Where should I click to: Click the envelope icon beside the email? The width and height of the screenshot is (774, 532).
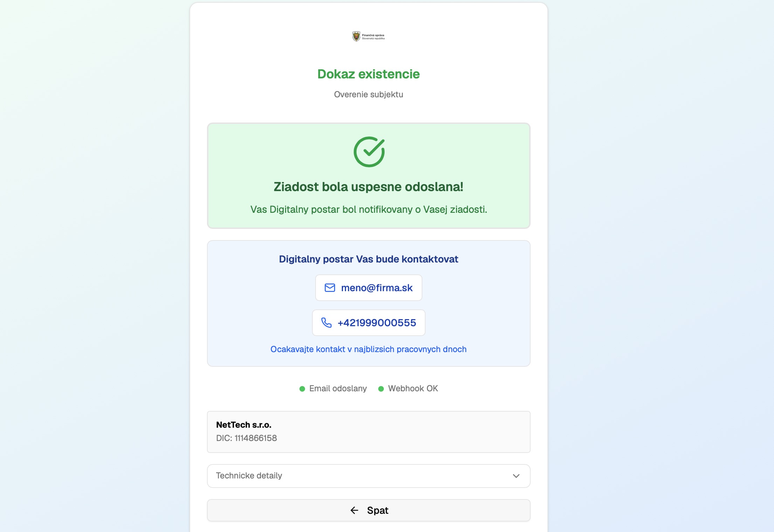click(x=330, y=288)
